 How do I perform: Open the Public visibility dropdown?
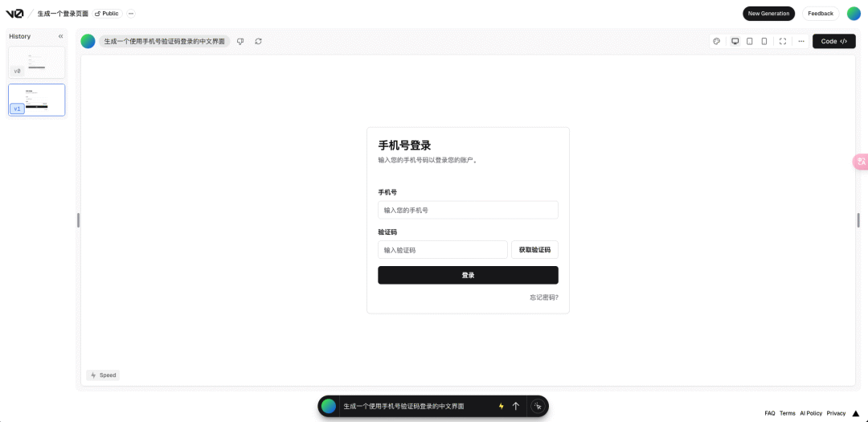click(108, 14)
